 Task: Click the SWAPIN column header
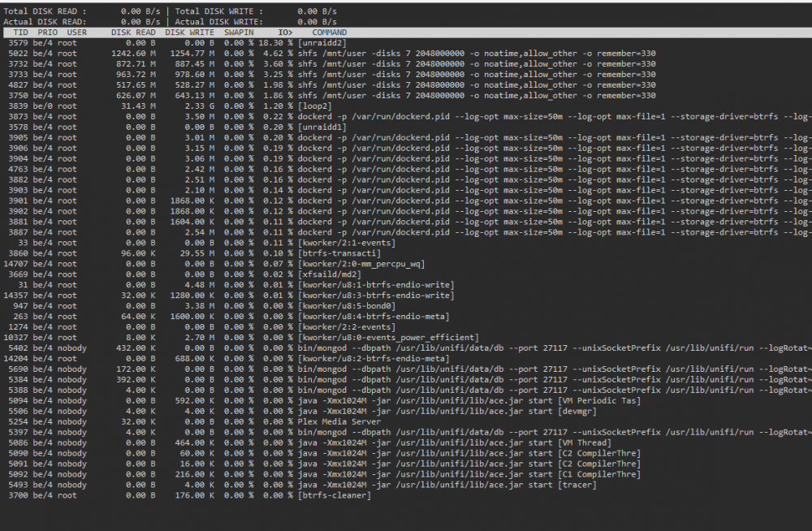click(239, 32)
